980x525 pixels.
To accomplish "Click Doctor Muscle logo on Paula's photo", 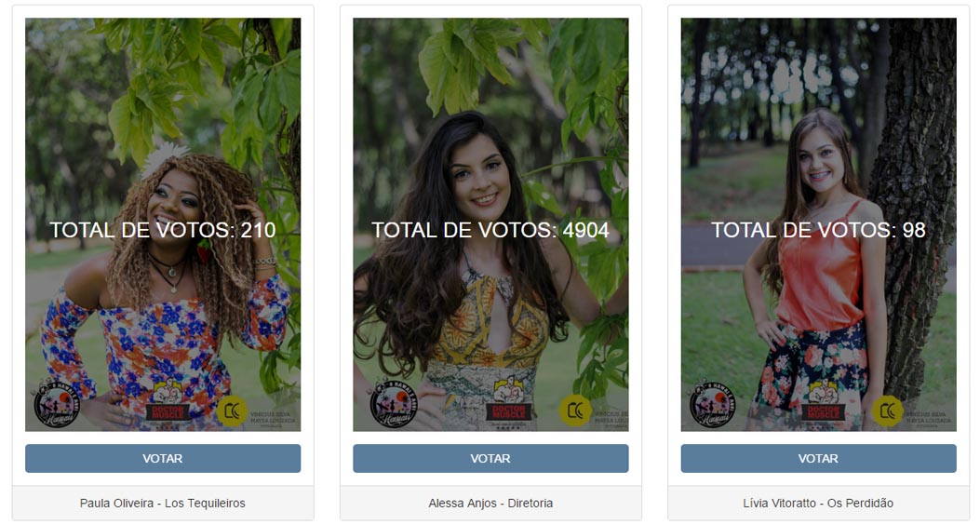I will 168,402.
